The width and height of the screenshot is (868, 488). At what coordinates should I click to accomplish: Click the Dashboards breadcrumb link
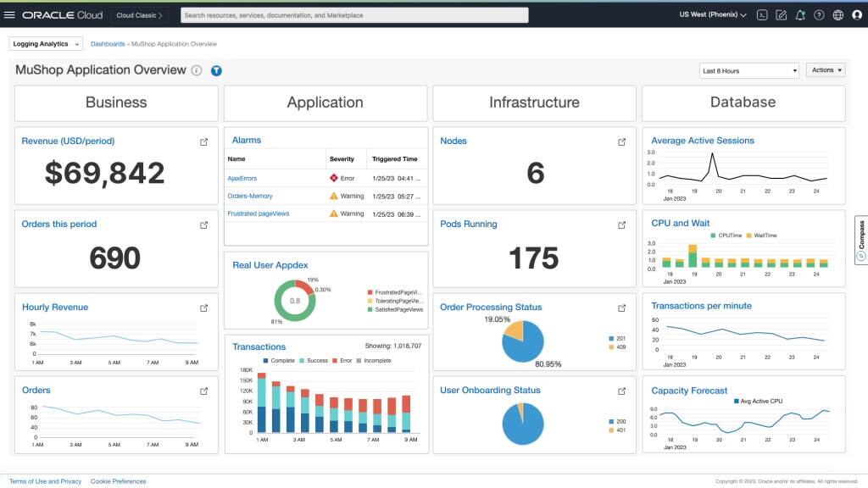[108, 43]
